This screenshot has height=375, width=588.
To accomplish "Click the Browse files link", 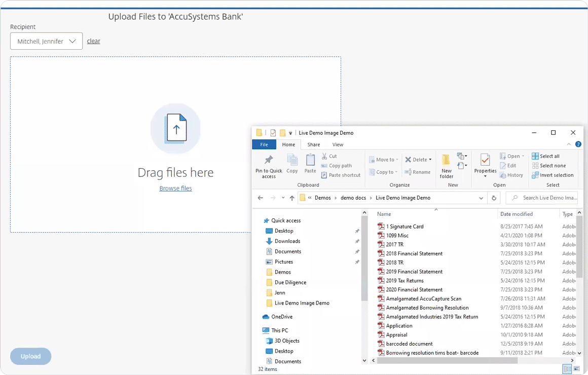I will 175,189.
